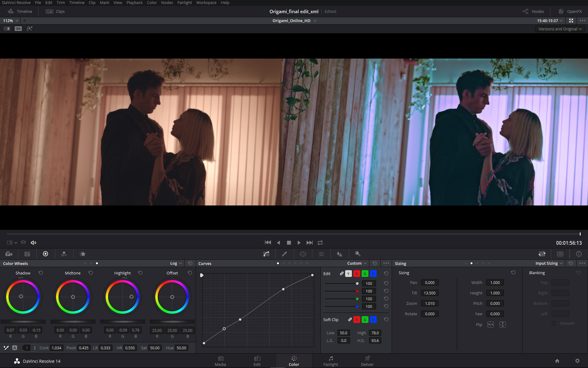This screenshot has height=368, width=588.
Task: Toggle the red channel edit button
Action: 356,274
